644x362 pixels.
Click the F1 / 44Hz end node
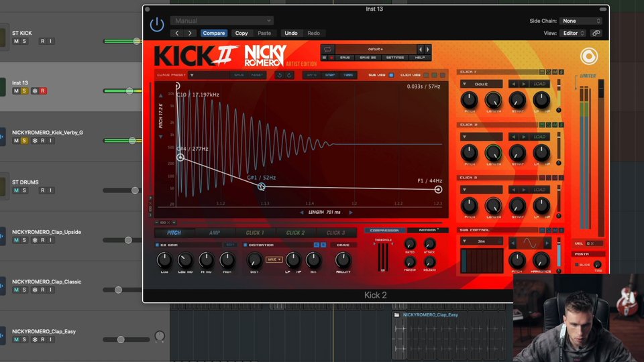[x=438, y=189]
